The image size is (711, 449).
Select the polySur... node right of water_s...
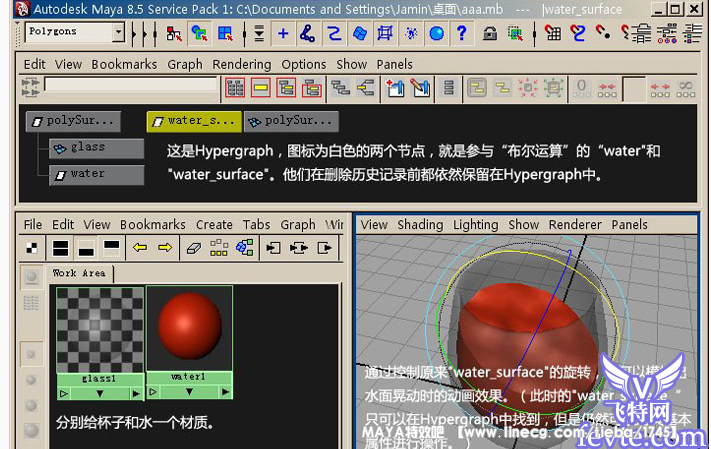click(291, 121)
